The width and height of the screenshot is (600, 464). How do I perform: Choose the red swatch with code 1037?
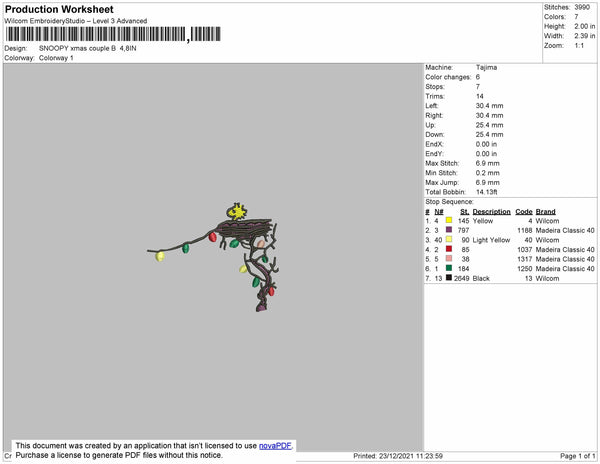coord(449,249)
